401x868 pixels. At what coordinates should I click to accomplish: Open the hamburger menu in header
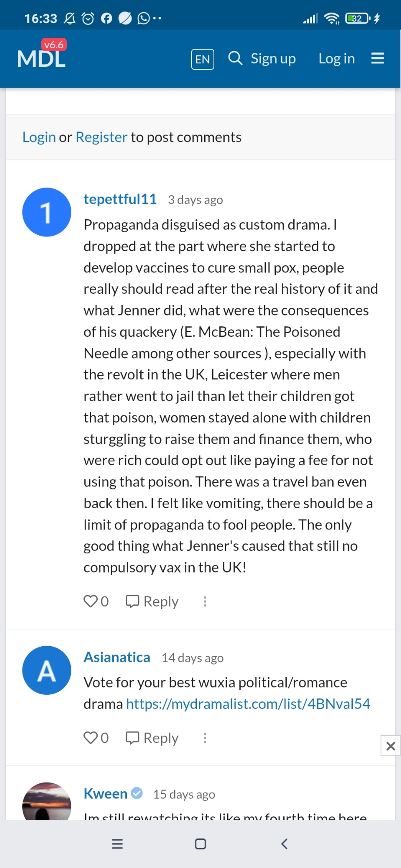(378, 58)
